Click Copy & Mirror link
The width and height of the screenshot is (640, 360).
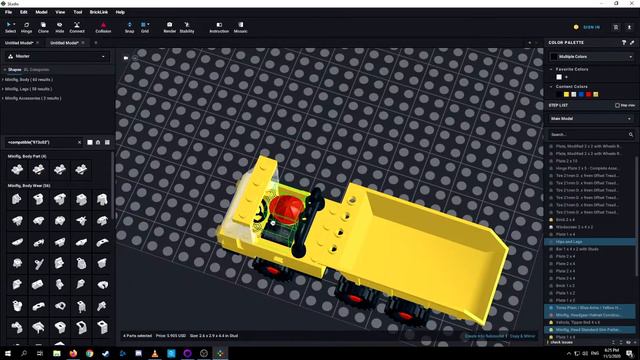[x=522, y=336]
